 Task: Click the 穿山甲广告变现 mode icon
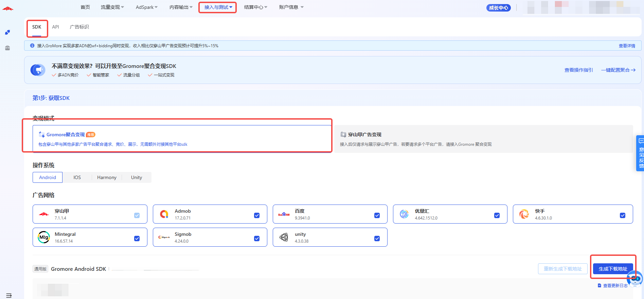click(343, 135)
